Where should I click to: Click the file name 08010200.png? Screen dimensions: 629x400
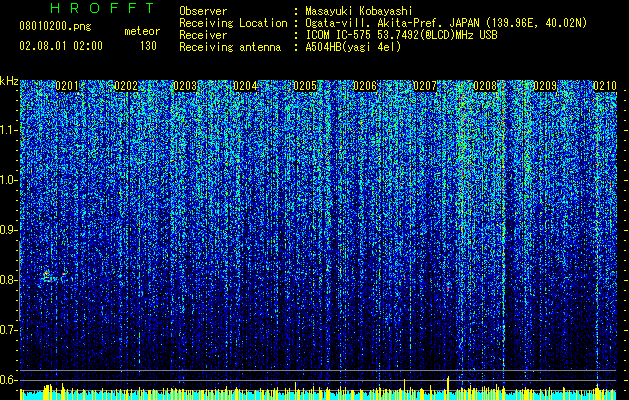tap(55, 27)
